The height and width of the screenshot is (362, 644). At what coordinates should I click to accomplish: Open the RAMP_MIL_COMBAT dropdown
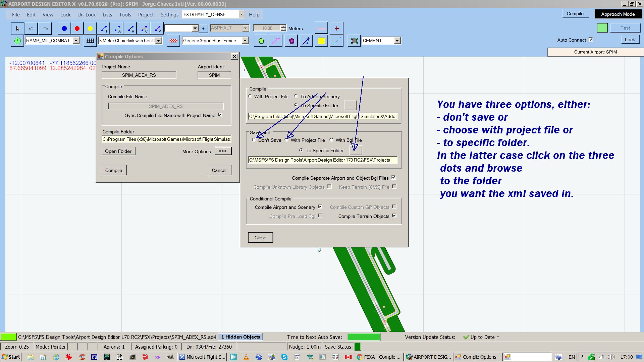click(76, 41)
